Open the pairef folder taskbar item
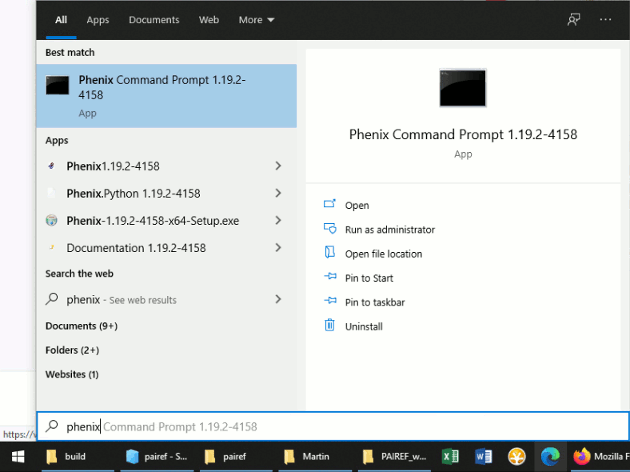Image resolution: width=630 pixels, height=472 pixels. pos(236,457)
